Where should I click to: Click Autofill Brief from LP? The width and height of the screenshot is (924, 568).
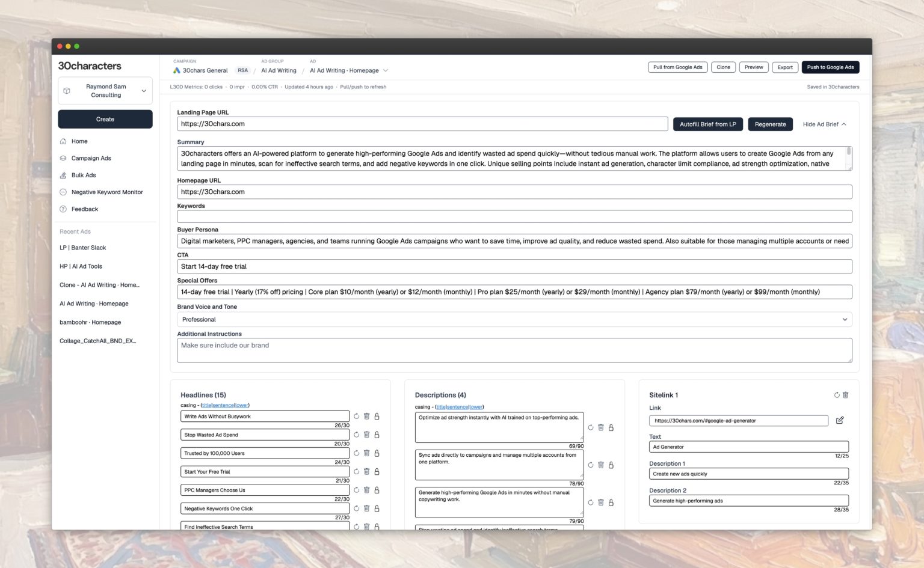707,124
